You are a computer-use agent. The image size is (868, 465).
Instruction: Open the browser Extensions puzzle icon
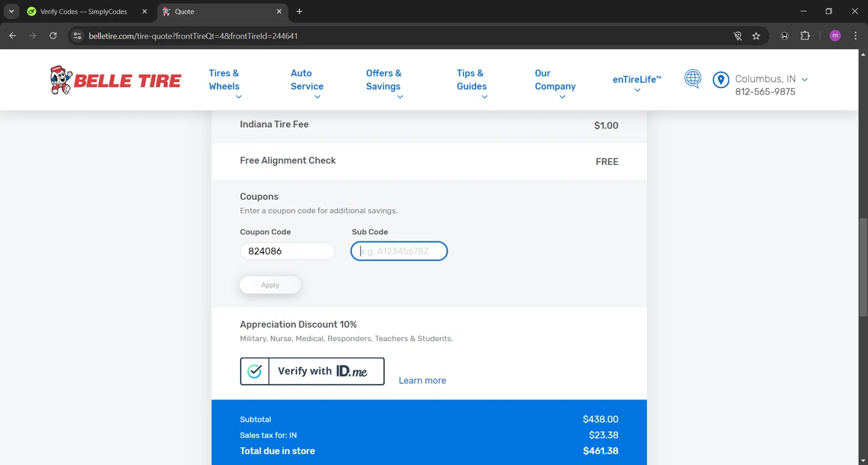coord(805,36)
